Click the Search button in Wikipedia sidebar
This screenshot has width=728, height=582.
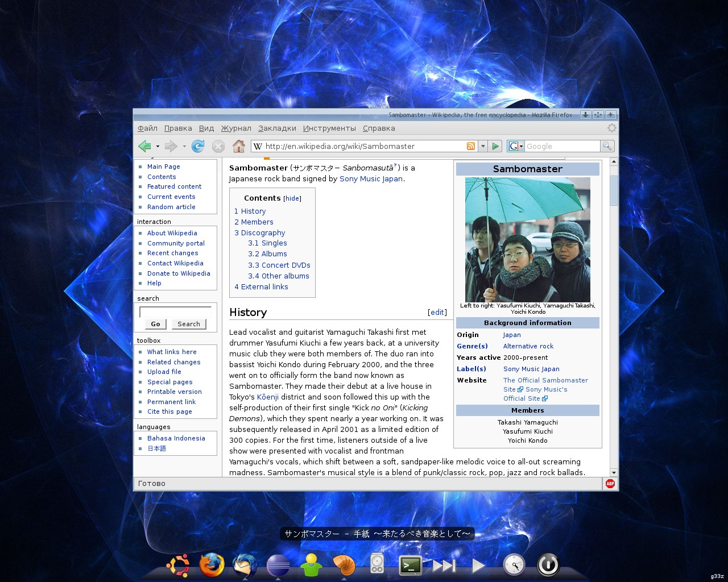pyautogui.click(x=189, y=324)
